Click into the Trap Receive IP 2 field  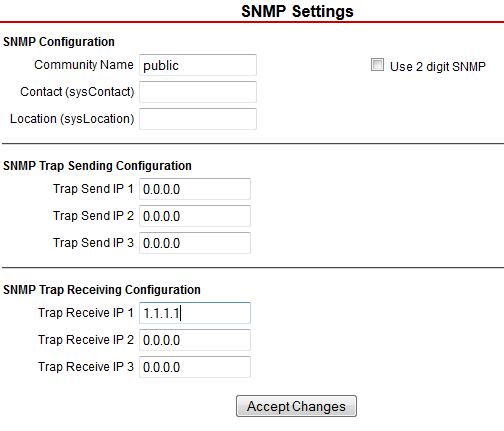click(x=195, y=340)
